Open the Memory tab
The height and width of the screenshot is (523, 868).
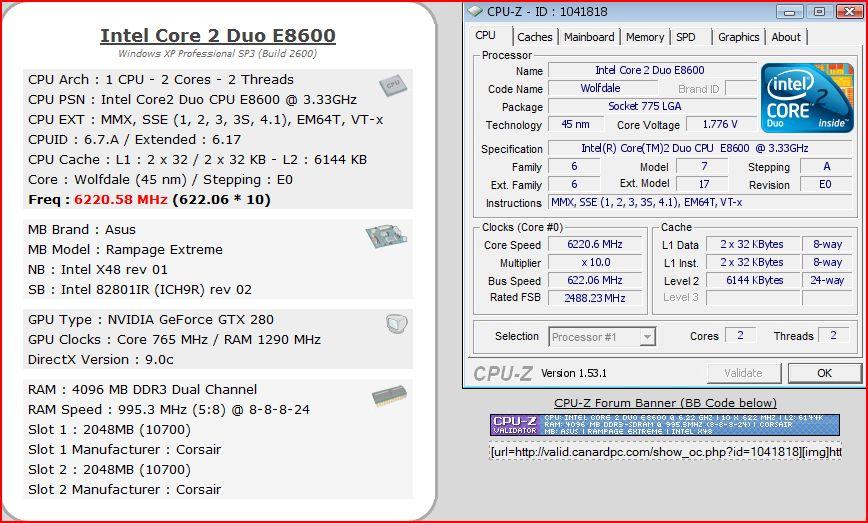coord(645,37)
